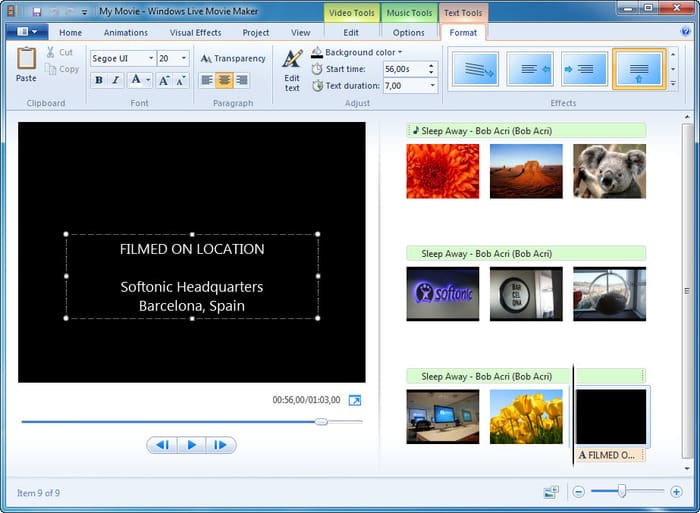Viewport: 700px width, 513px height.
Task: Select the koala video thumbnail
Action: 609,171
